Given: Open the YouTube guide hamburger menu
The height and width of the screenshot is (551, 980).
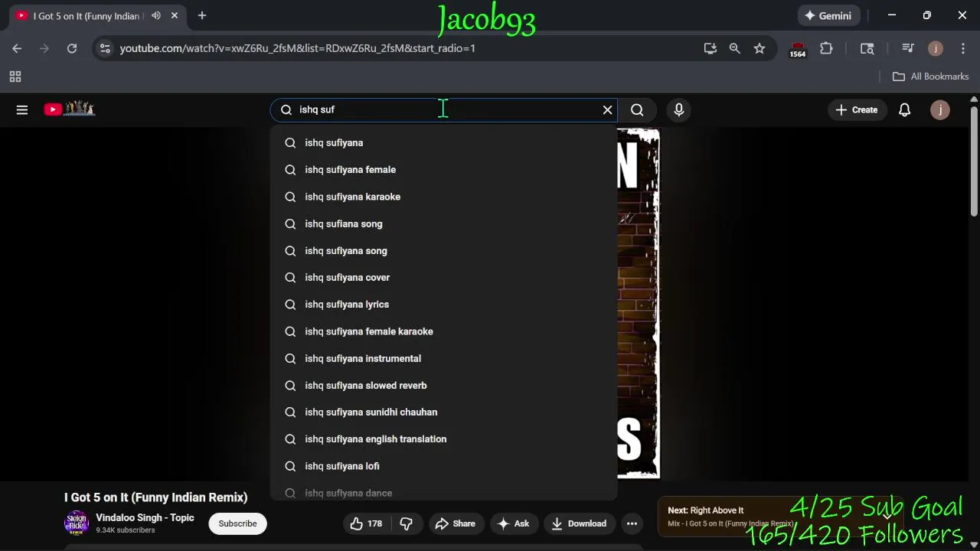Looking at the screenshot, I should (22, 109).
